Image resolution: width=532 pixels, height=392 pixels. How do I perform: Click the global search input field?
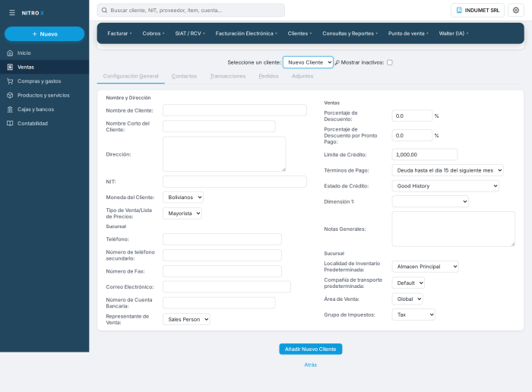(191, 10)
